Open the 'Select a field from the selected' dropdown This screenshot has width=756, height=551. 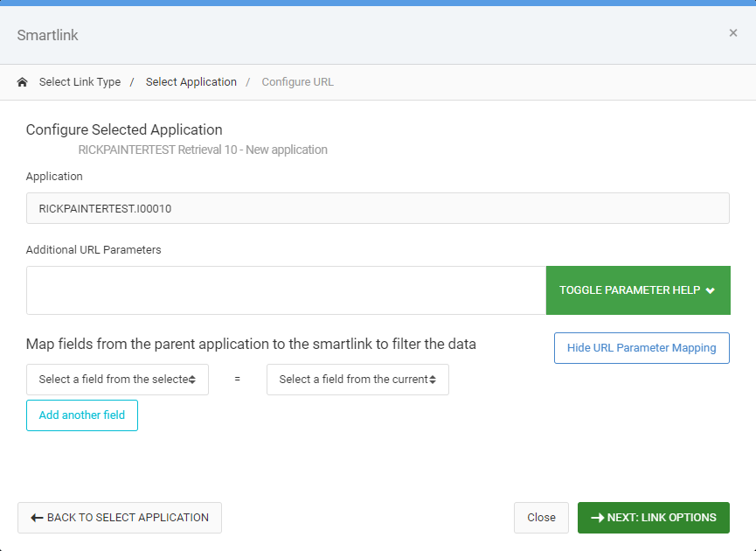coord(117,380)
